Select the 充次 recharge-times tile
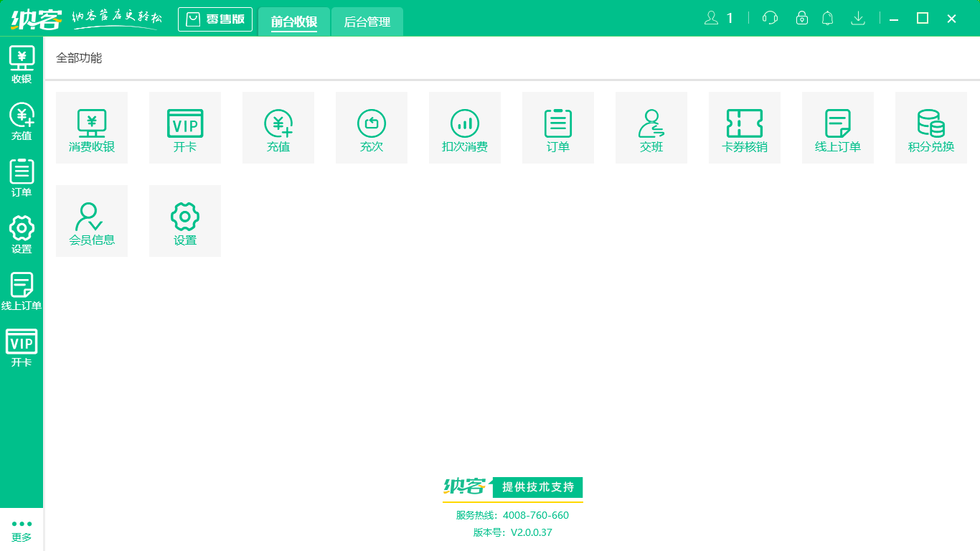This screenshot has width=980, height=551. click(x=372, y=128)
